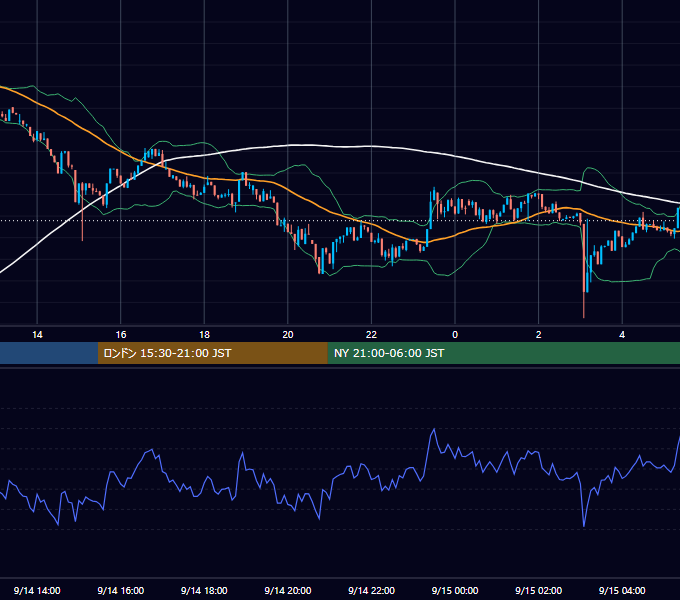Click the oscillator peak near 9/14 23:30

click(x=433, y=429)
